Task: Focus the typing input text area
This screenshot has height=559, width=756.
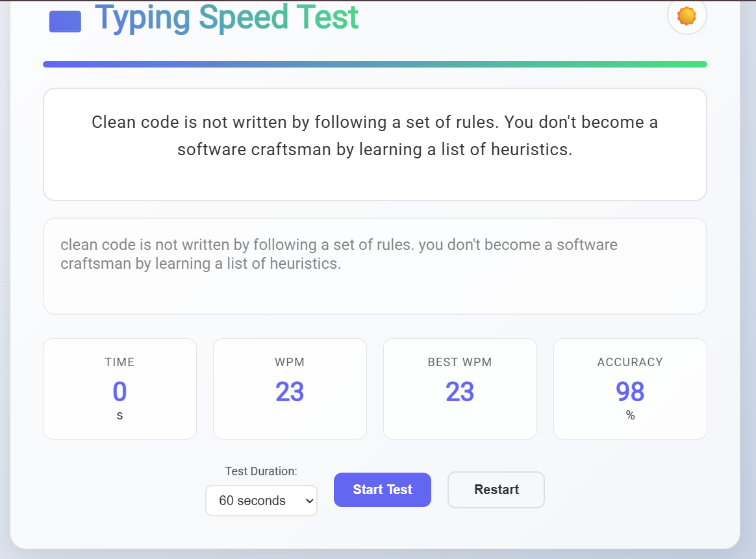Action: pyautogui.click(x=375, y=266)
